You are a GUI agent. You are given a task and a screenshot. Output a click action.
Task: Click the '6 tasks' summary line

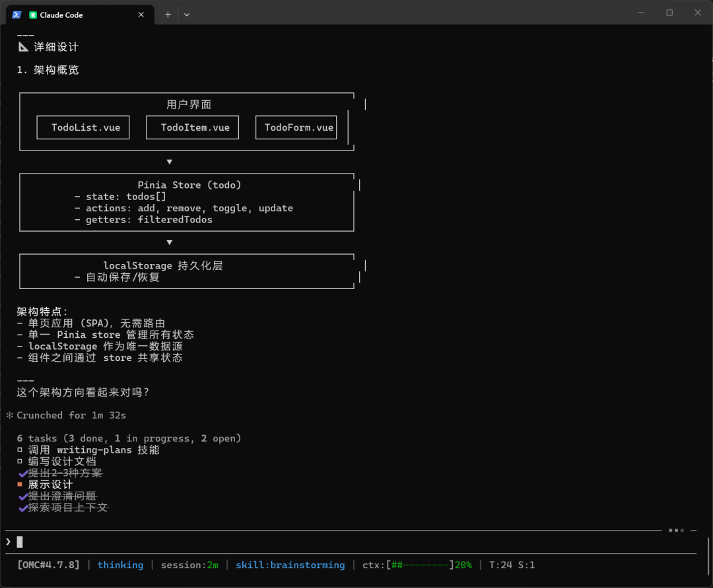[129, 438]
